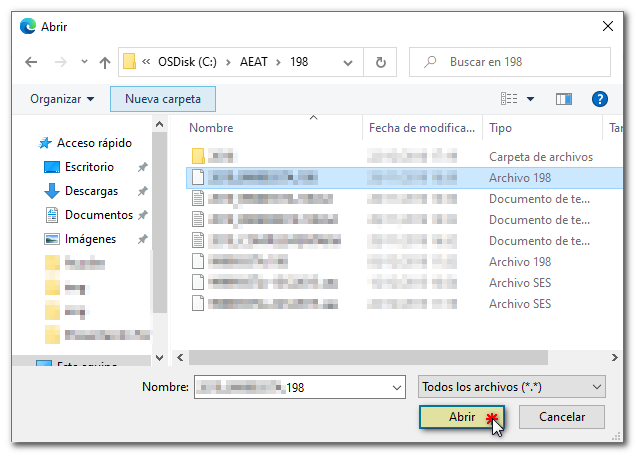635x454 pixels.
Task: Open the file type filter dropdown
Action: click(x=510, y=386)
